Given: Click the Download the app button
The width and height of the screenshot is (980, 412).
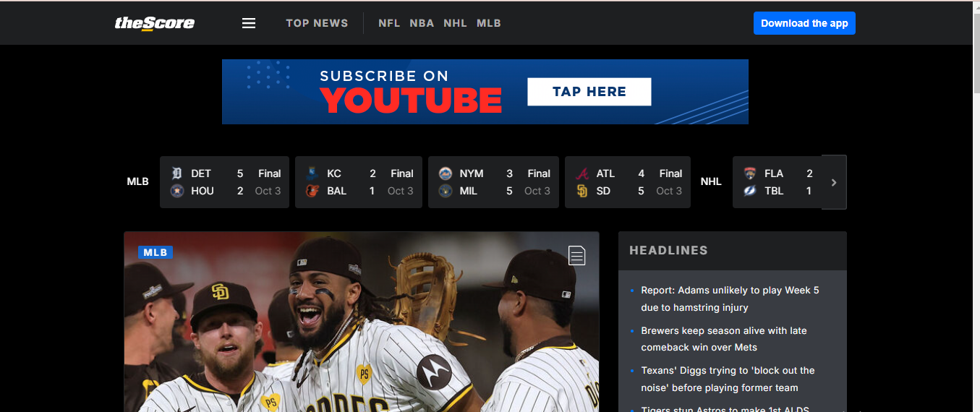Looking at the screenshot, I should tap(804, 23).
